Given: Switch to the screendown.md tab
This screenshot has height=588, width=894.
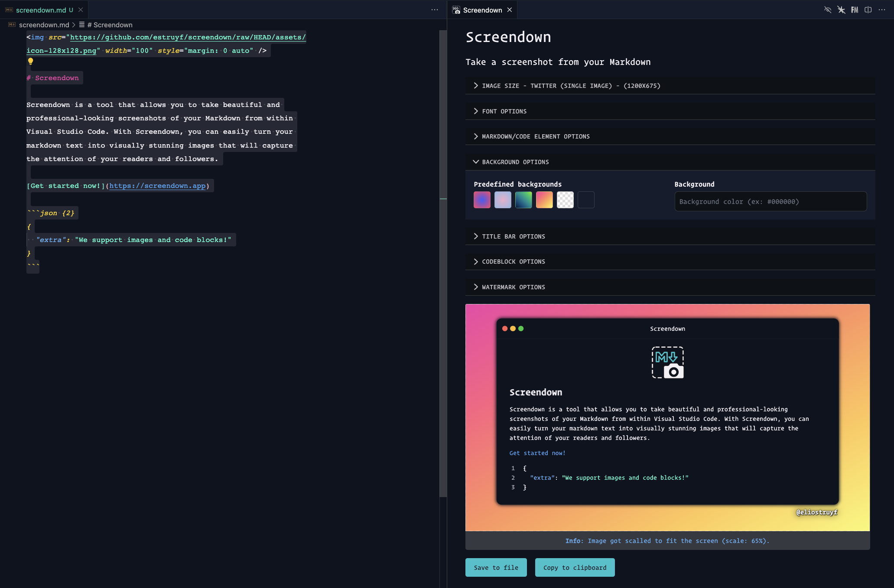Looking at the screenshot, I should [41, 10].
